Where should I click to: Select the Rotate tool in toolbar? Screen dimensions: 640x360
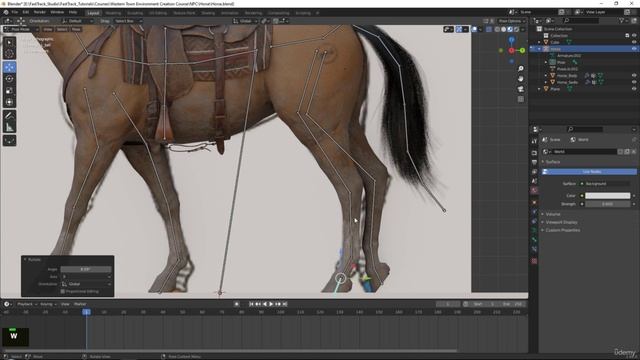[9, 79]
